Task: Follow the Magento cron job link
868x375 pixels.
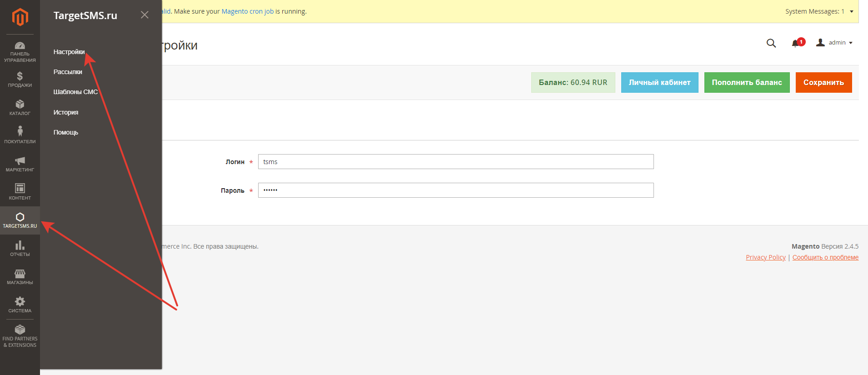Action: (x=248, y=11)
